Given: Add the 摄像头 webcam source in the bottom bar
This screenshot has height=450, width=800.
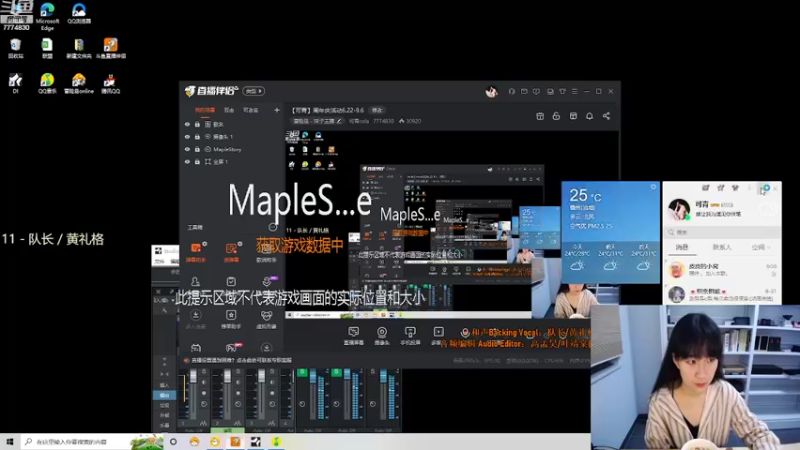Looking at the screenshot, I should pyautogui.click(x=382, y=336).
